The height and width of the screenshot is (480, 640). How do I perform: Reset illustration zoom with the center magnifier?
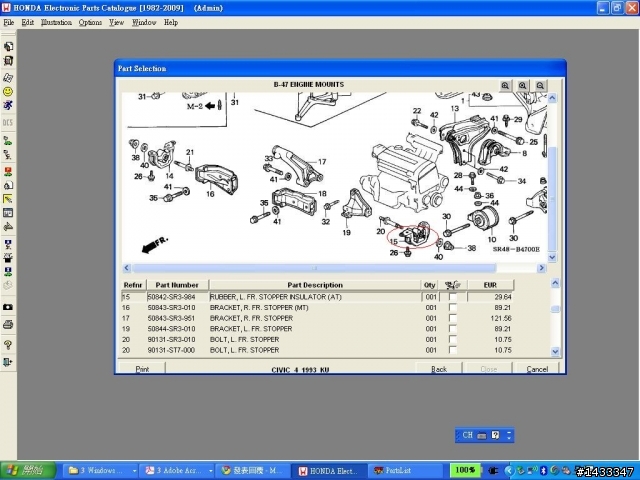523,86
